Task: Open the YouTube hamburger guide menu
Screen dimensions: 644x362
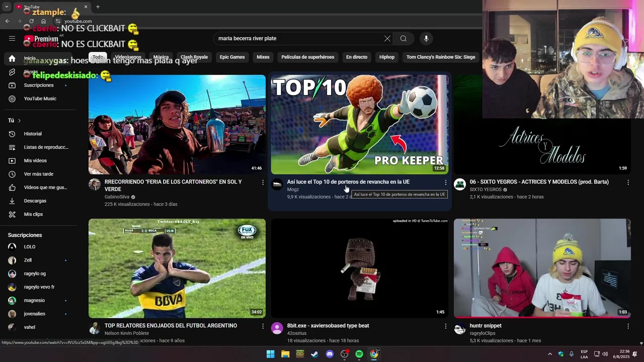Action: pyautogui.click(x=12, y=38)
